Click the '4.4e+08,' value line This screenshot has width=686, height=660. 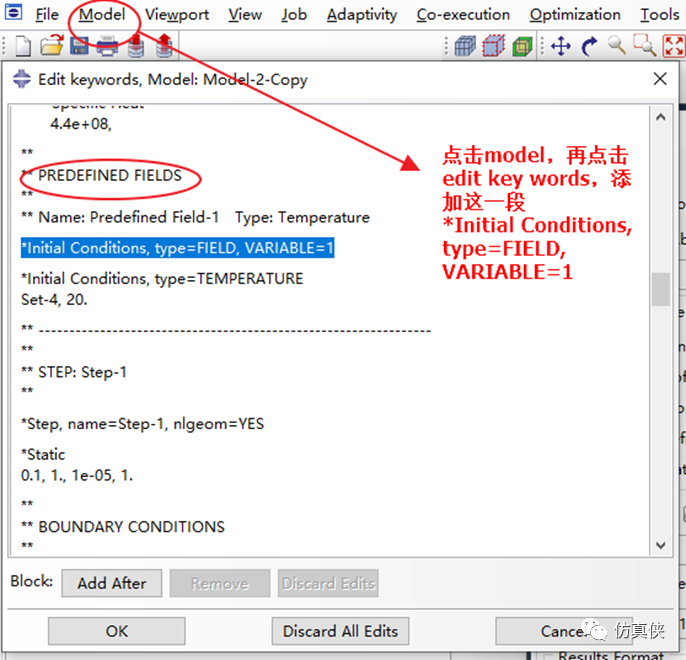pos(81,124)
